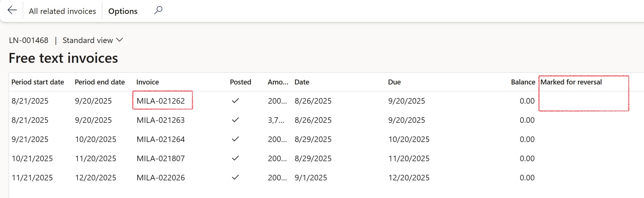Click the back navigation arrow
Screen dimensions: 644x198
[12, 10]
